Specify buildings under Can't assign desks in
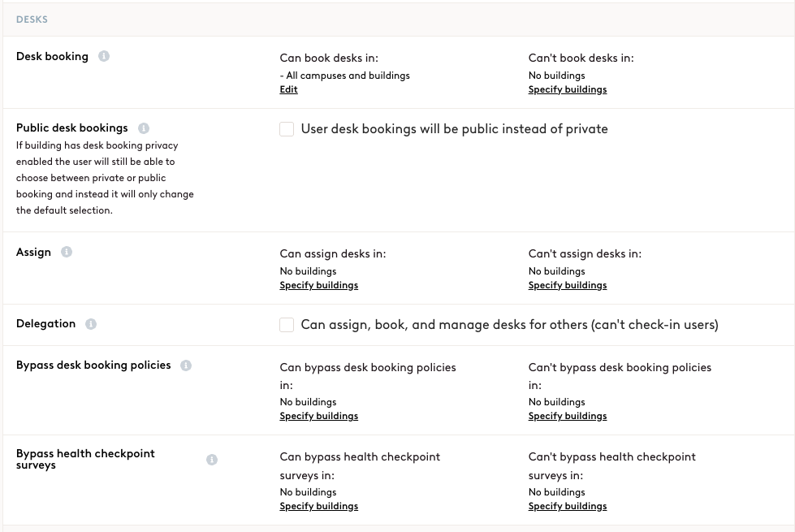Viewport: 795px width, 532px height. pyautogui.click(x=568, y=285)
